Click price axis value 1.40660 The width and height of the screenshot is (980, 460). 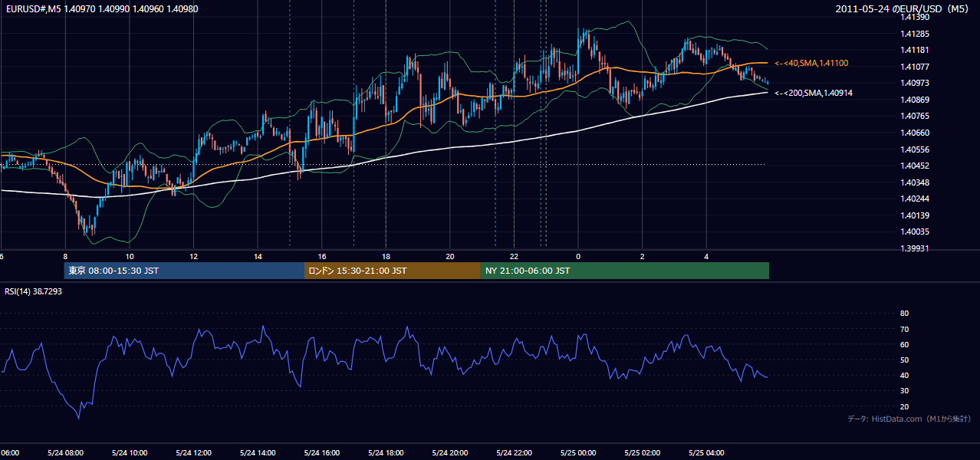(x=915, y=133)
